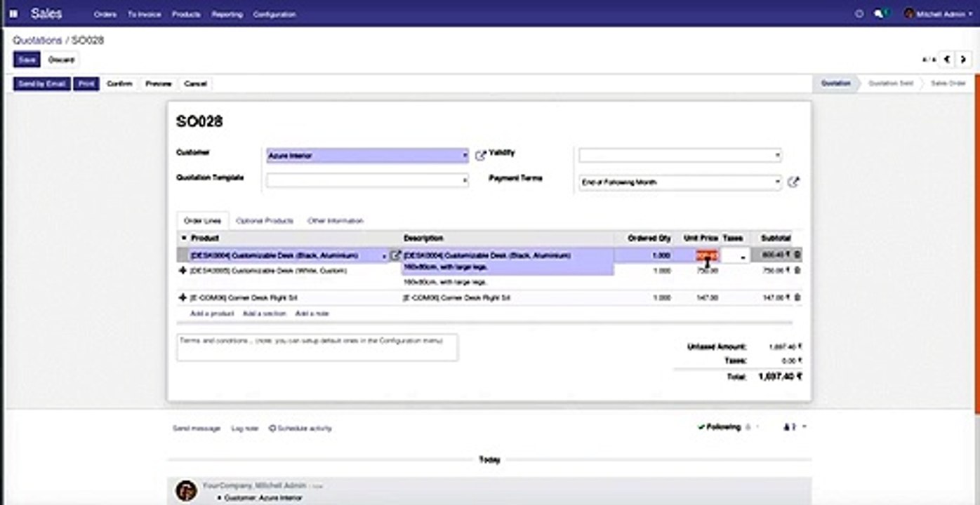Click Send by Email button

[x=42, y=83]
